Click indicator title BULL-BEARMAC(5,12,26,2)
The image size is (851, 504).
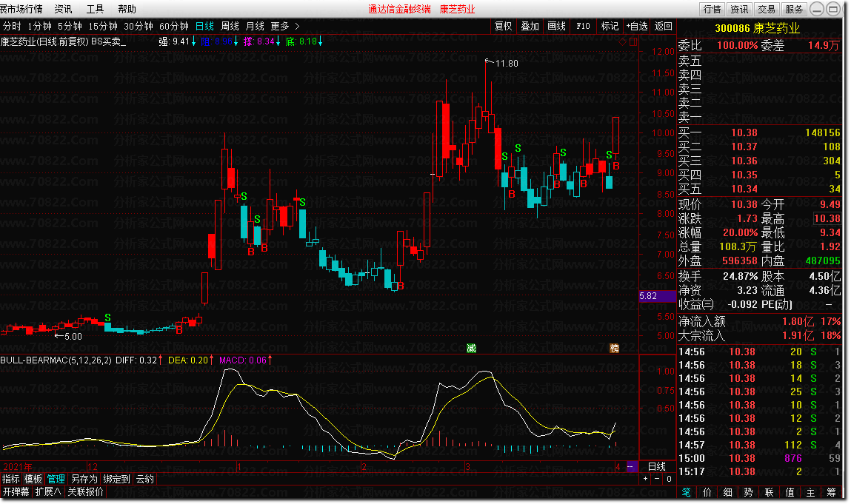point(56,360)
